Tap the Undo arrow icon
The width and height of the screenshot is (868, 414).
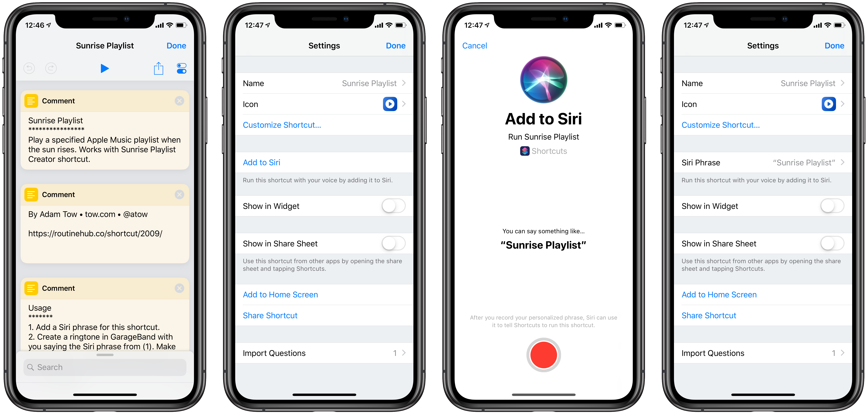pos(30,68)
